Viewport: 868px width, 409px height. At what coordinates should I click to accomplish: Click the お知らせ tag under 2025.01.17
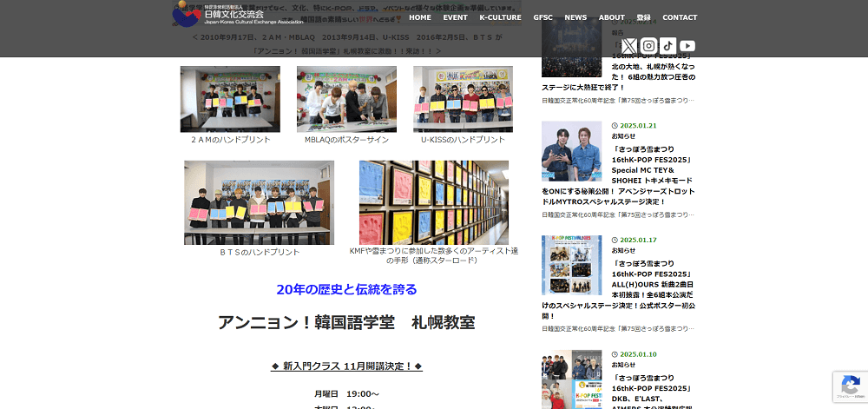(x=623, y=251)
